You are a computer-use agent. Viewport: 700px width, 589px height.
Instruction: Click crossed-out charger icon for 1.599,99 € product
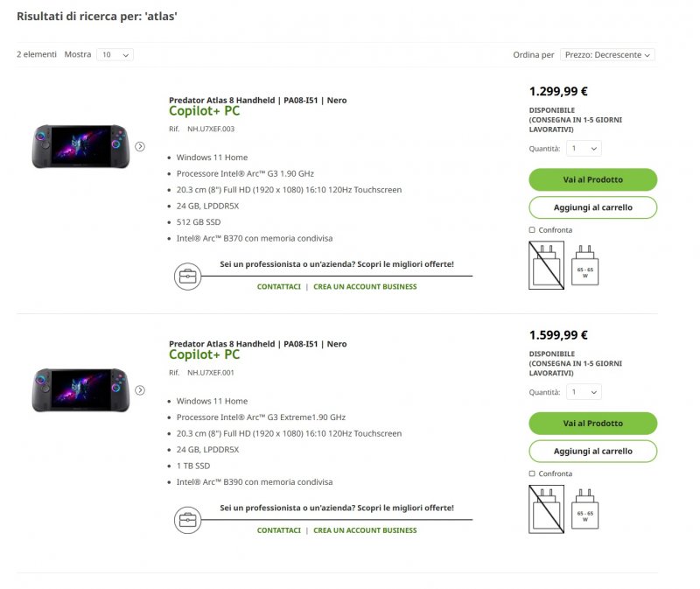546,509
